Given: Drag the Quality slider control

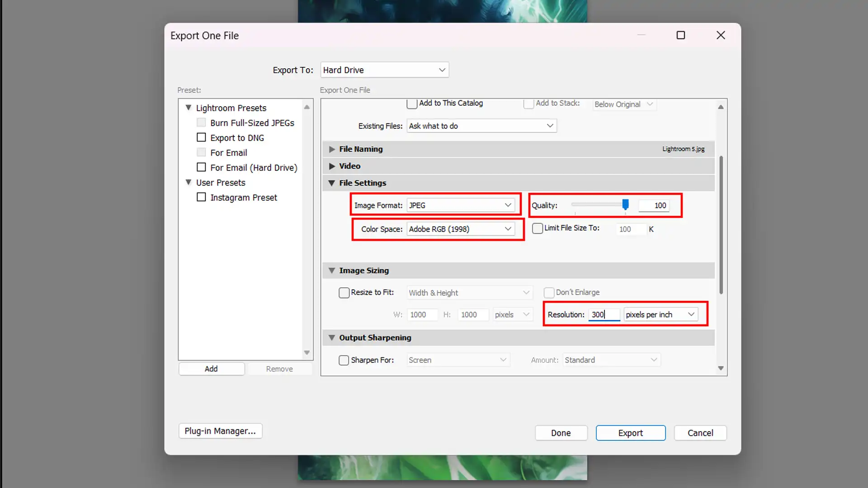Looking at the screenshot, I should [625, 204].
